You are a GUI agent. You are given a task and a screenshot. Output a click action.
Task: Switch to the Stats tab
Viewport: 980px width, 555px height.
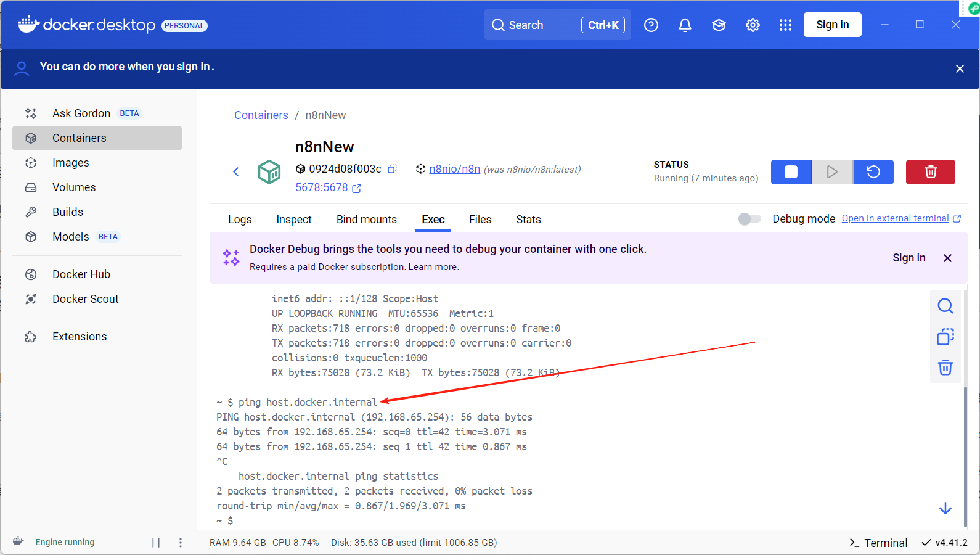pyautogui.click(x=528, y=220)
